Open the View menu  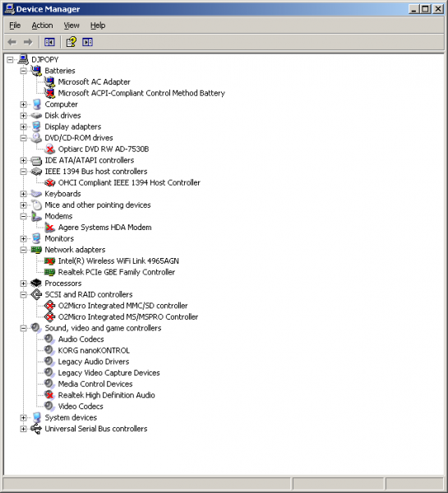72,25
